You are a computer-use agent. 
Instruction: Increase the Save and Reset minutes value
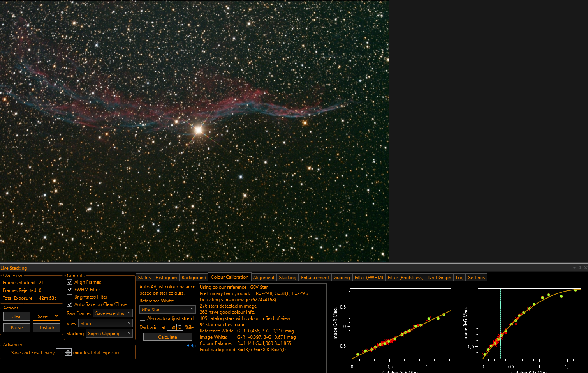click(68, 351)
